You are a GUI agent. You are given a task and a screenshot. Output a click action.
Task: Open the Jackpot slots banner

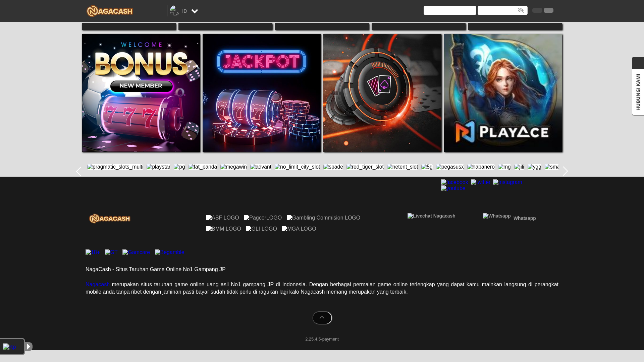click(262, 93)
